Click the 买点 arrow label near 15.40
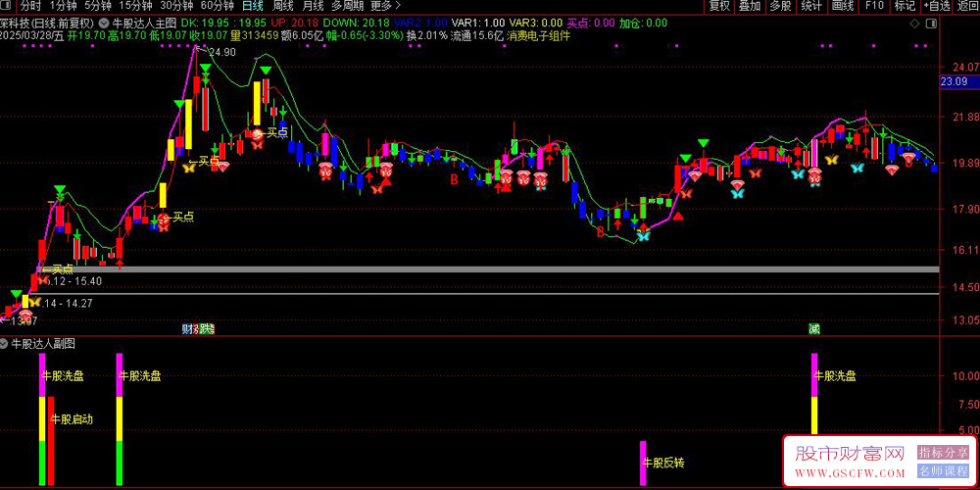 [57, 269]
